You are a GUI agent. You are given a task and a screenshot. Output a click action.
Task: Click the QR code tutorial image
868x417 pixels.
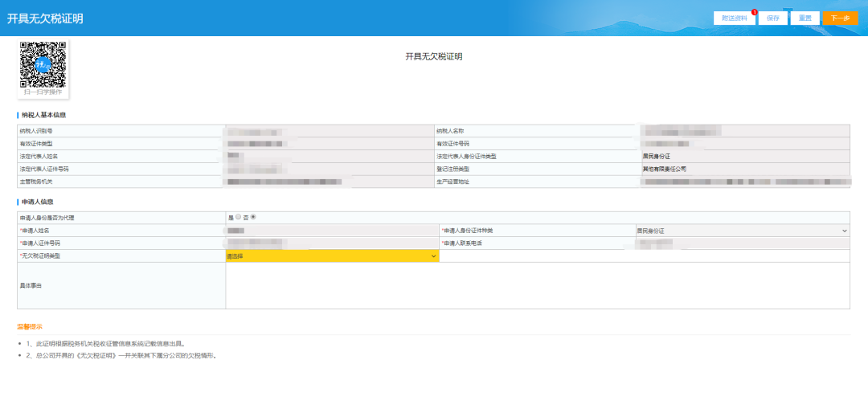(43, 64)
